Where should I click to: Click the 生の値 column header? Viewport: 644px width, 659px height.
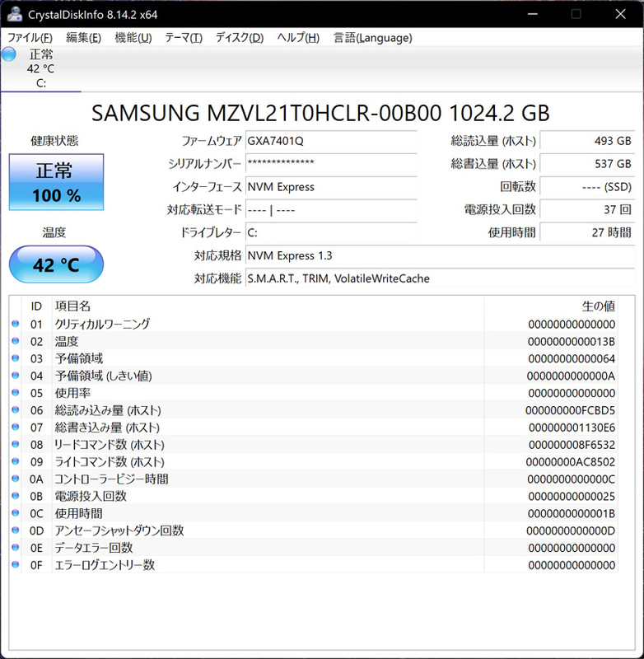tap(599, 306)
